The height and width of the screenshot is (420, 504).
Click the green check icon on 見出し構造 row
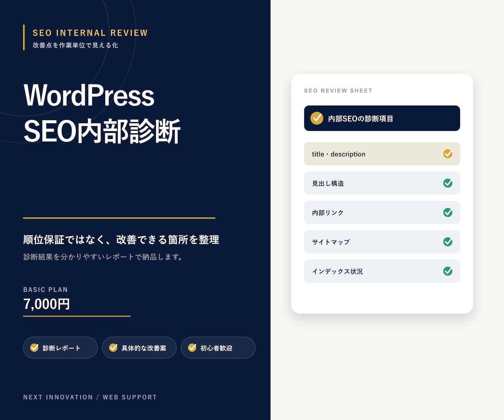click(x=448, y=183)
